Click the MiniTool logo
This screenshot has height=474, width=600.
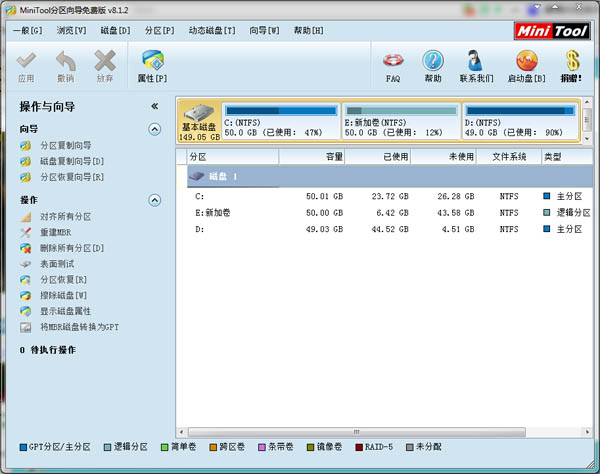click(552, 31)
